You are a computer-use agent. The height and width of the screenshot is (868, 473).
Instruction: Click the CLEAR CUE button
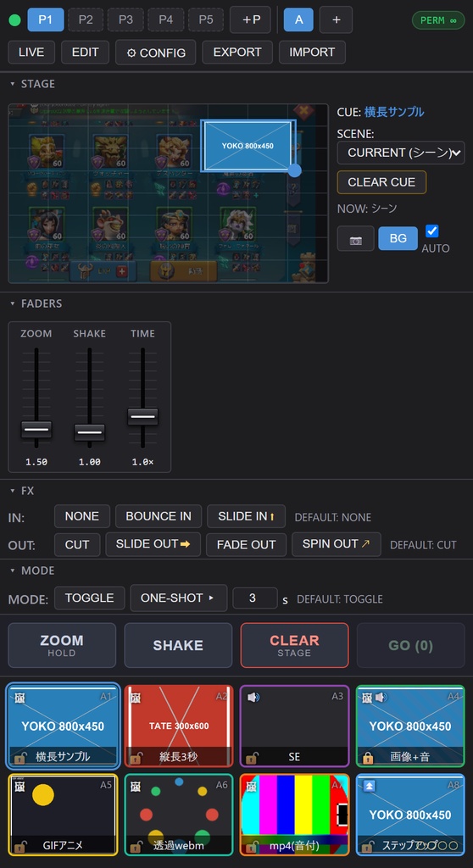[x=381, y=182]
